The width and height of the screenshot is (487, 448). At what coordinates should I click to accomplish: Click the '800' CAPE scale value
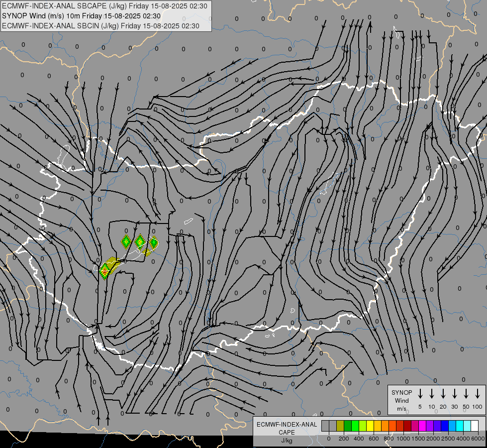(389, 439)
